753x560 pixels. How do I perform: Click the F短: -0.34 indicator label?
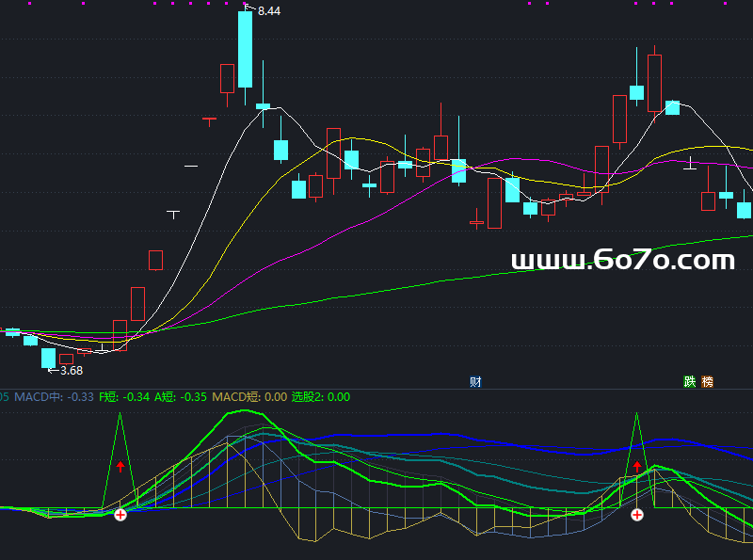click(x=124, y=397)
